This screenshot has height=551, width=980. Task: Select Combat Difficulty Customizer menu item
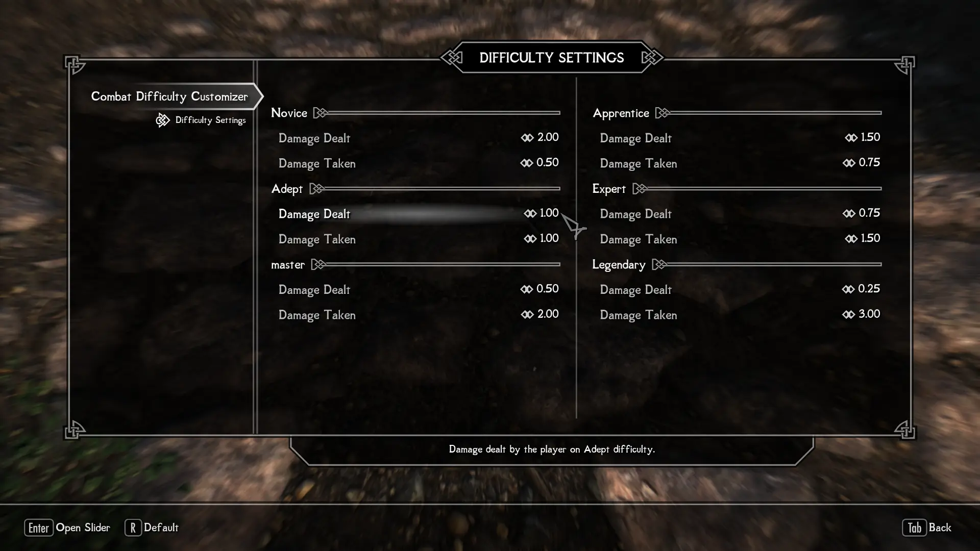pos(169,95)
